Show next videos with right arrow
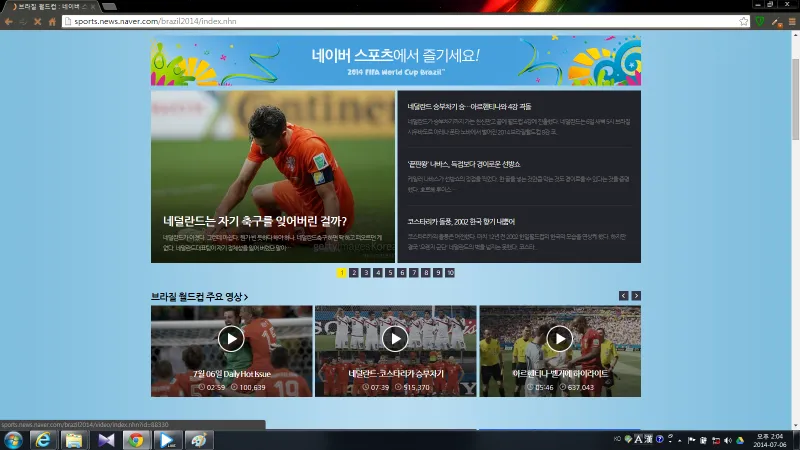The image size is (800, 450). [636, 296]
